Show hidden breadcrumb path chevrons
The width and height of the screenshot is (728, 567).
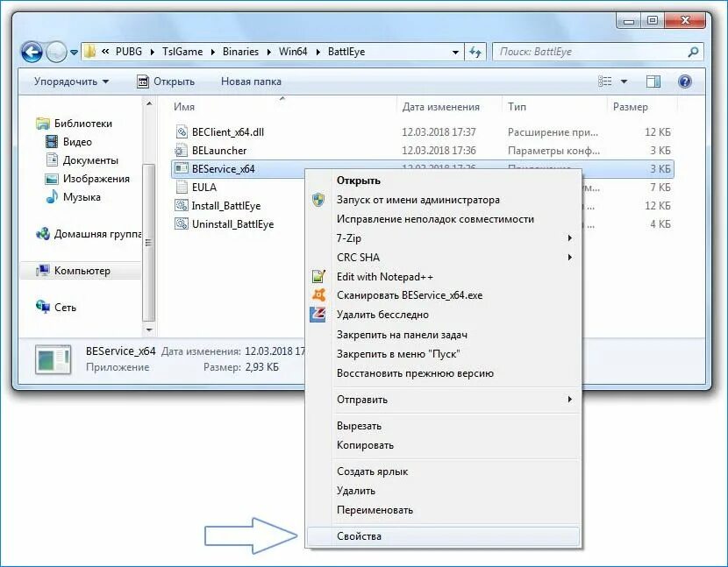tap(105, 52)
